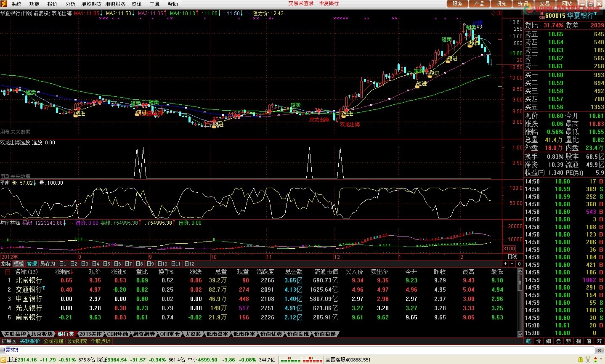Open the 分析 menu
This screenshot has height=364, width=605.
point(70,4)
